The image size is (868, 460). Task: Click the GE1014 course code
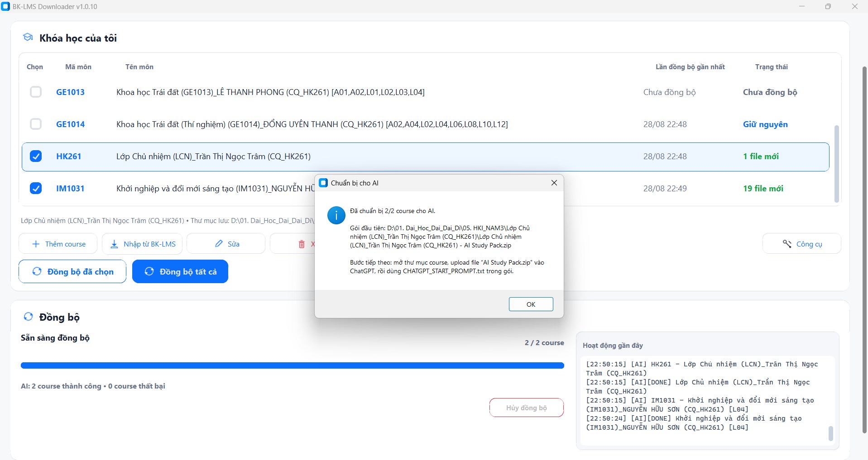(70, 124)
